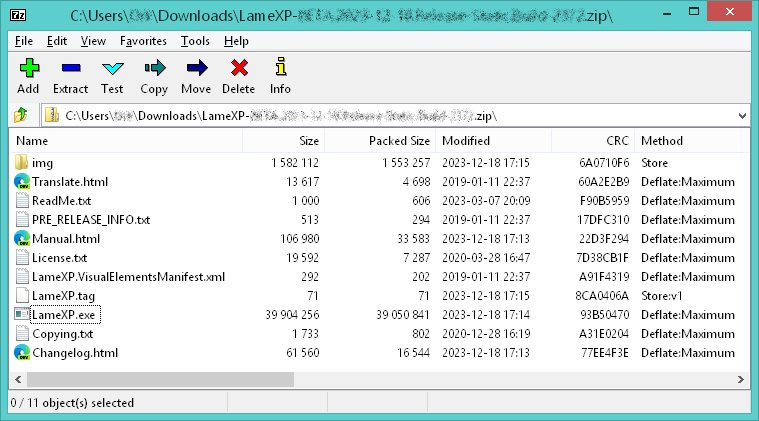Click the modified date 2023-03-07 20:09
The width and height of the screenshot is (759, 421).
pyautogui.click(x=486, y=201)
